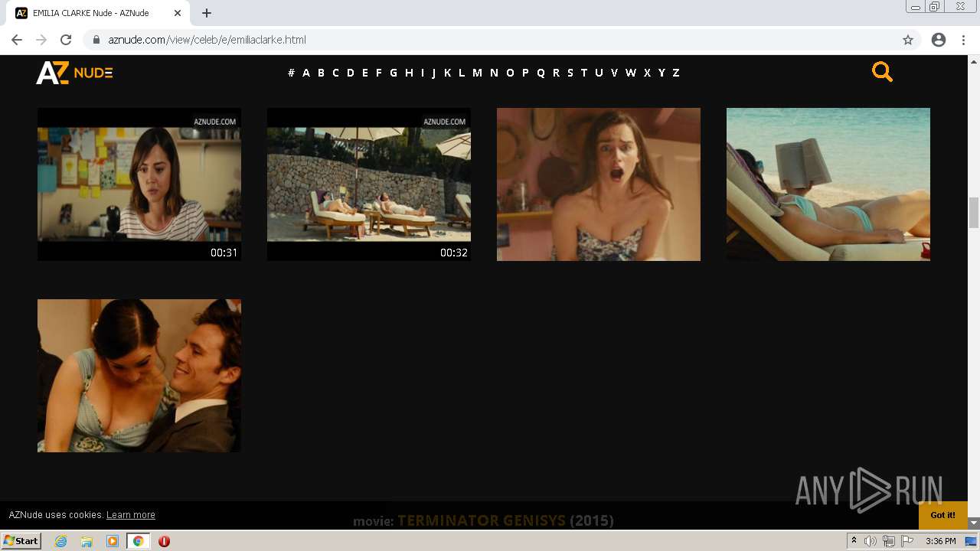This screenshot has height=551, width=980.
Task: Play the 00:31 video thumbnail
Action: (139, 184)
